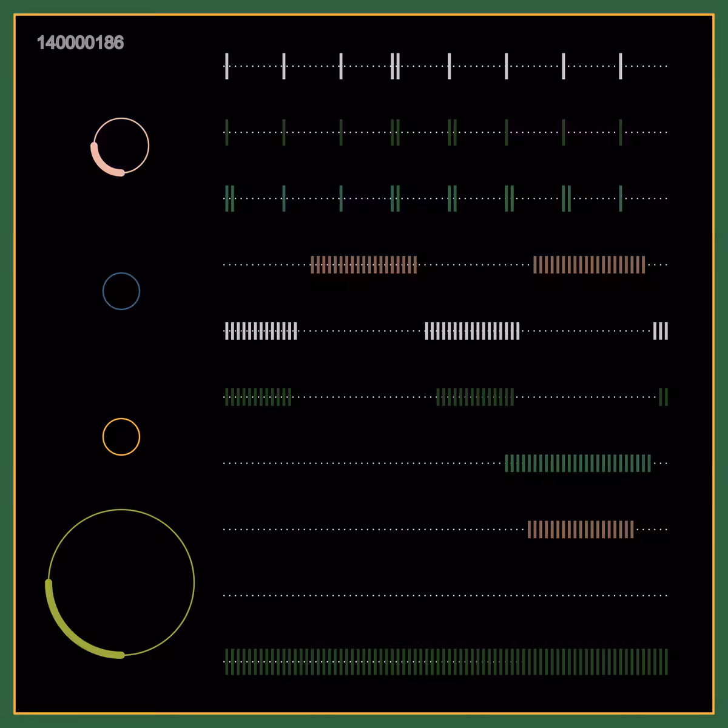Click first double green tick in third row

pyautogui.click(x=230, y=198)
